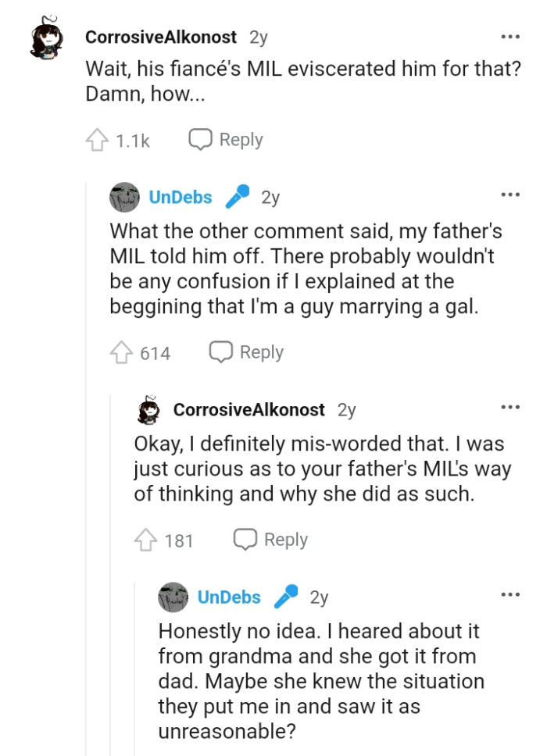Open the three-dot menu on UnDebs' first reply
This screenshot has height=756, width=547.
pos(509,194)
